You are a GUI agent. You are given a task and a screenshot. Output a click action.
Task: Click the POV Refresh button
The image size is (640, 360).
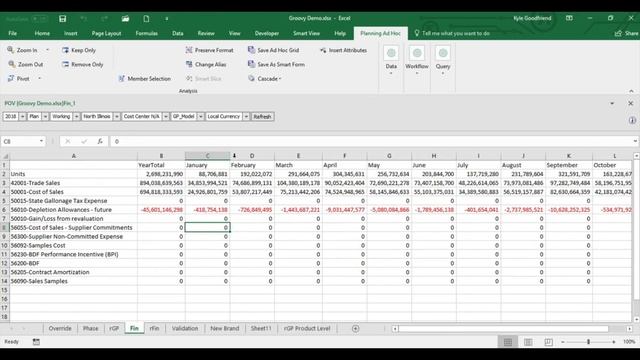[262, 117]
